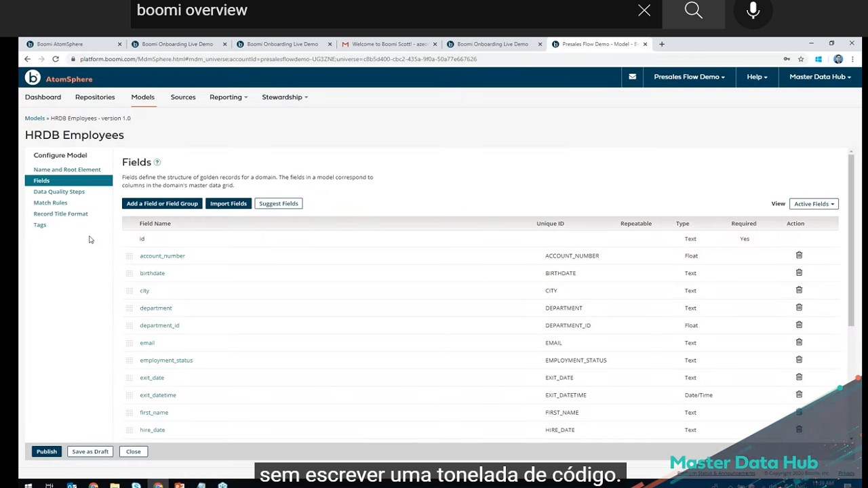Screen dimensions: 868x488
Task: Delete the email field via trash icon
Action: pyautogui.click(x=799, y=342)
